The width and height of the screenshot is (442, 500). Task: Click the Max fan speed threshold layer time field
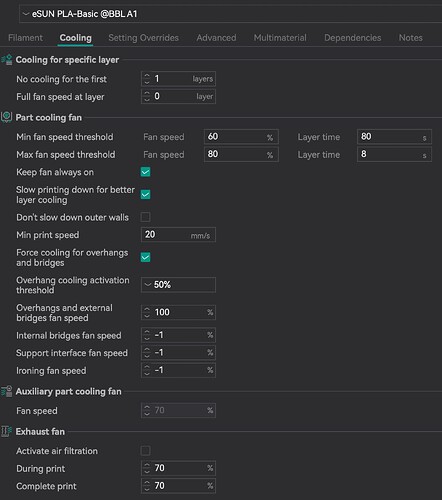pyautogui.click(x=394, y=154)
